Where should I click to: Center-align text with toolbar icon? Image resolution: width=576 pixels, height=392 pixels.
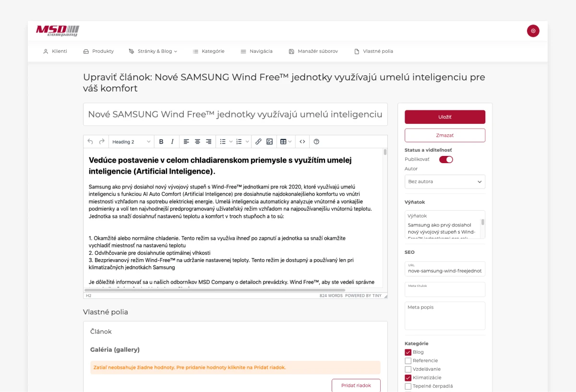[197, 142]
